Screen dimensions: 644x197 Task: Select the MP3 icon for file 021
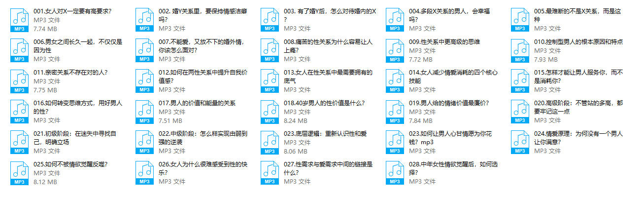pos(19,143)
